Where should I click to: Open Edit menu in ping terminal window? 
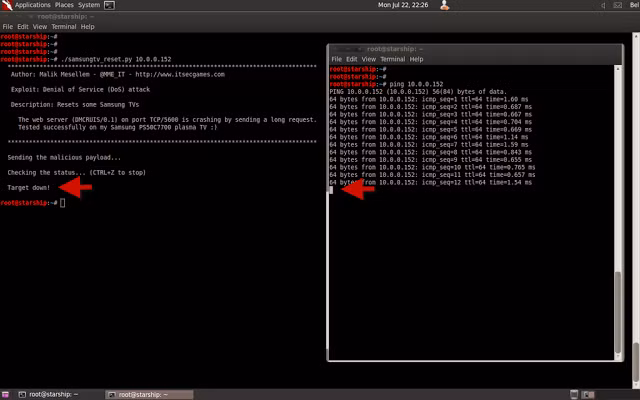[351, 59]
